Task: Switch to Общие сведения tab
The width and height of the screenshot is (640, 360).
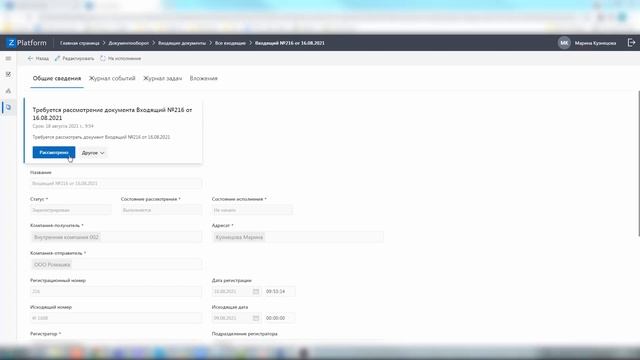Action: (x=57, y=78)
